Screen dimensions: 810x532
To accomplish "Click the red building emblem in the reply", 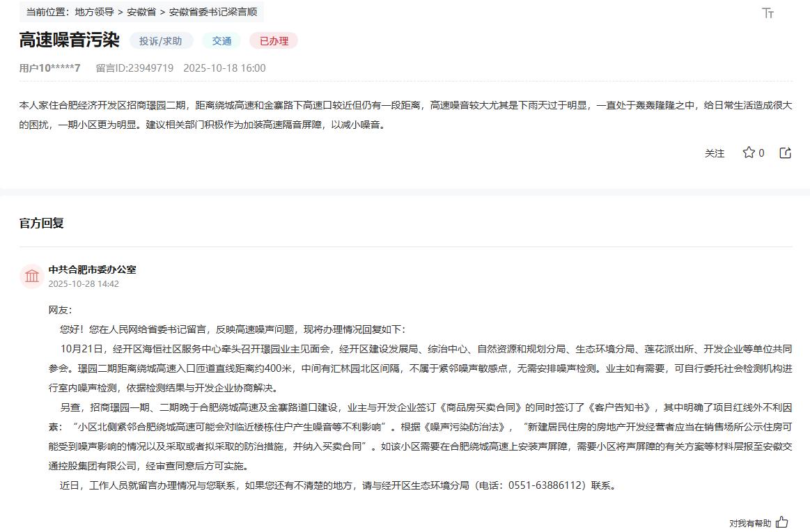I will (x=31, y=276).
